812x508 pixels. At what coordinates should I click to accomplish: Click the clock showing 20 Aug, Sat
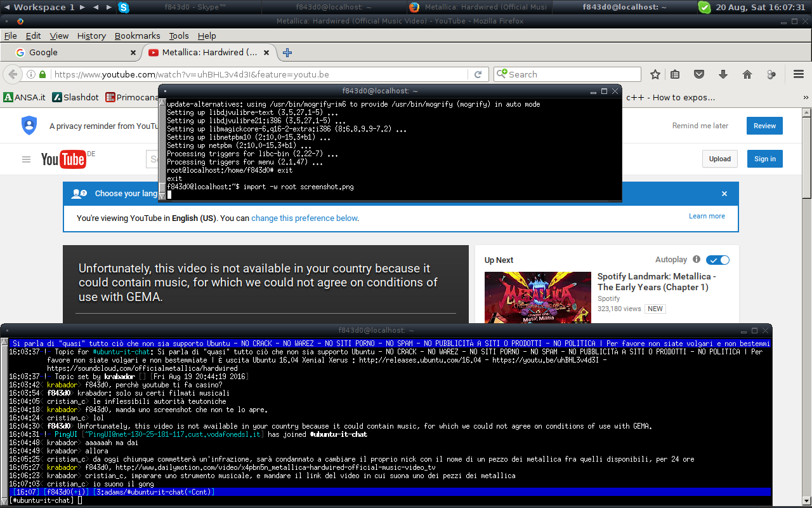coord(760,7)
